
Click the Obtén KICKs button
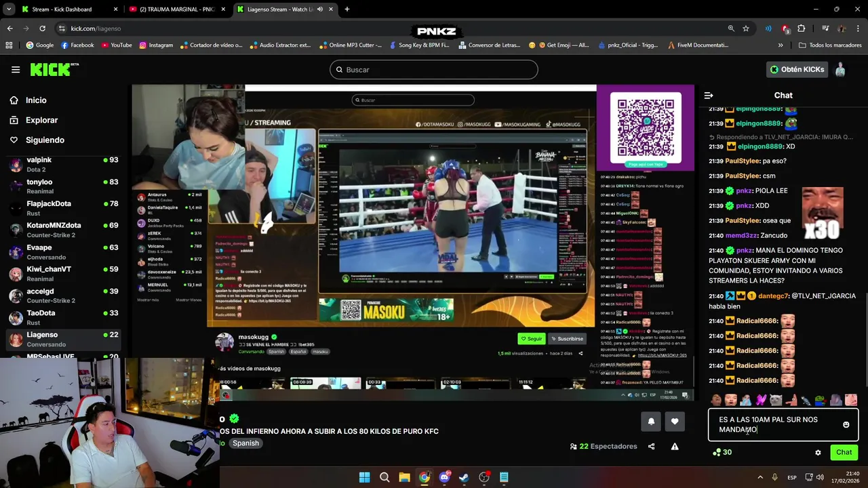797,69
